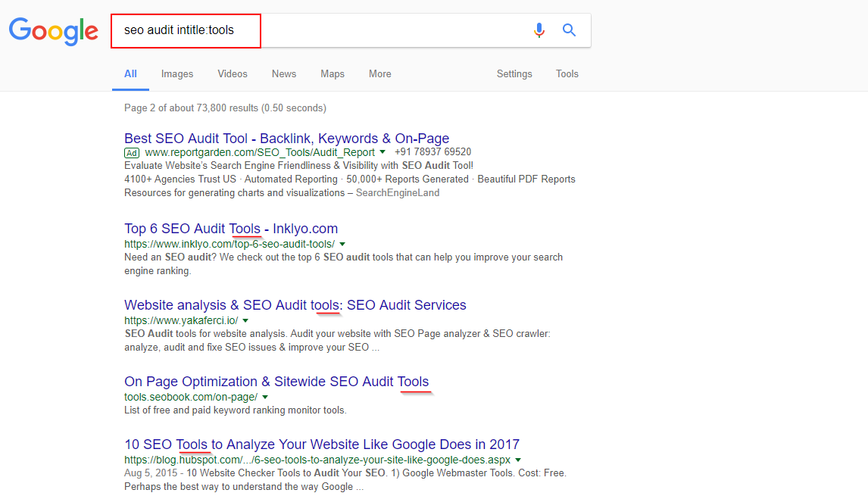Start voice search with microphone icon
The width and height of the screenshot is (868, 496).
[x=539, y=30]
